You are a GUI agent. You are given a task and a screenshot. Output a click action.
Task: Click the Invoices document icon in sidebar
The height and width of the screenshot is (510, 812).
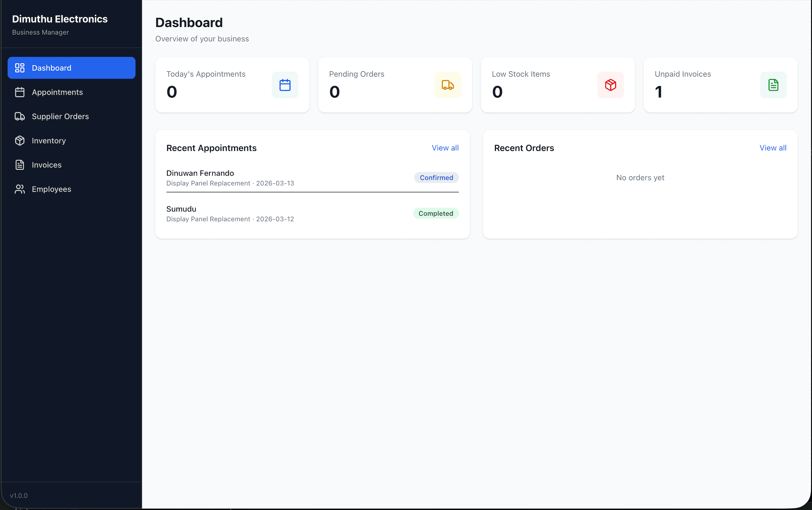[x=20, y=165]
